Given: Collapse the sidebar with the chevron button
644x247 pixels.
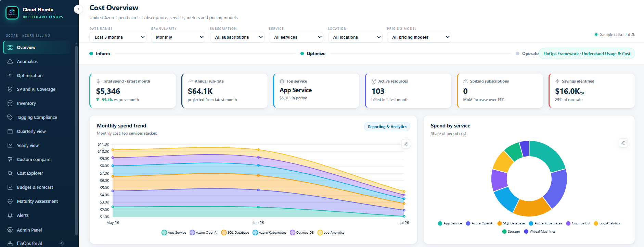Looking at the screenshot, I should coord(79,9).
